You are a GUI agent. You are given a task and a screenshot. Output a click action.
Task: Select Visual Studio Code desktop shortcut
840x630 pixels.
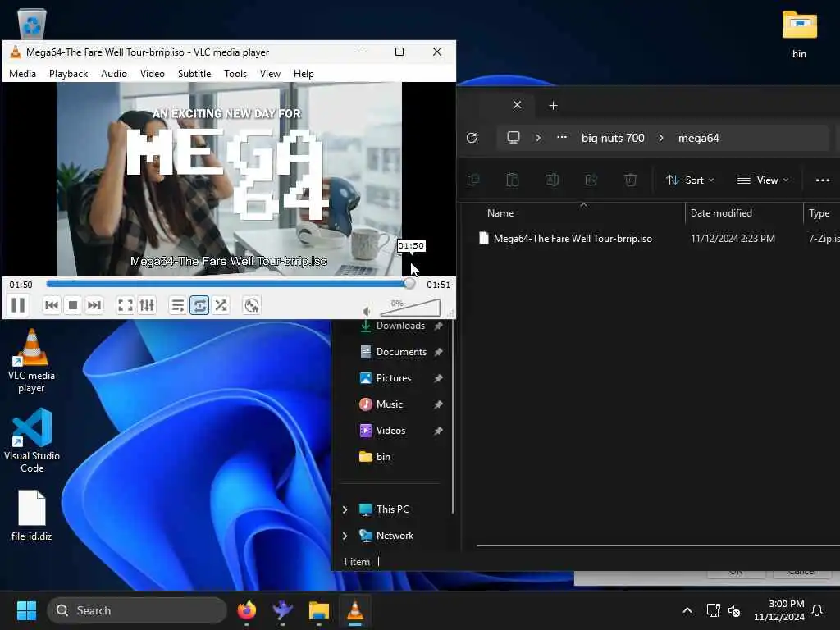point(32,441)
